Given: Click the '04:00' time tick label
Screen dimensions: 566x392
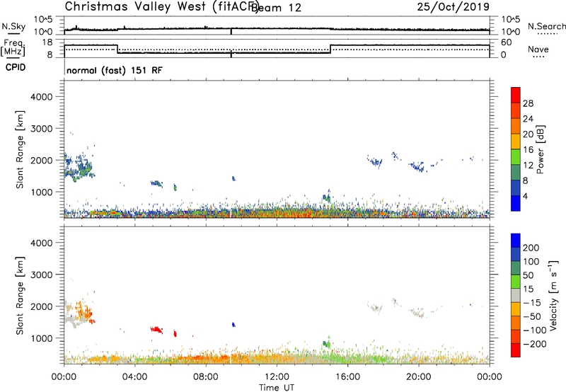Looking at the screenshot, I should click(134, 377).
